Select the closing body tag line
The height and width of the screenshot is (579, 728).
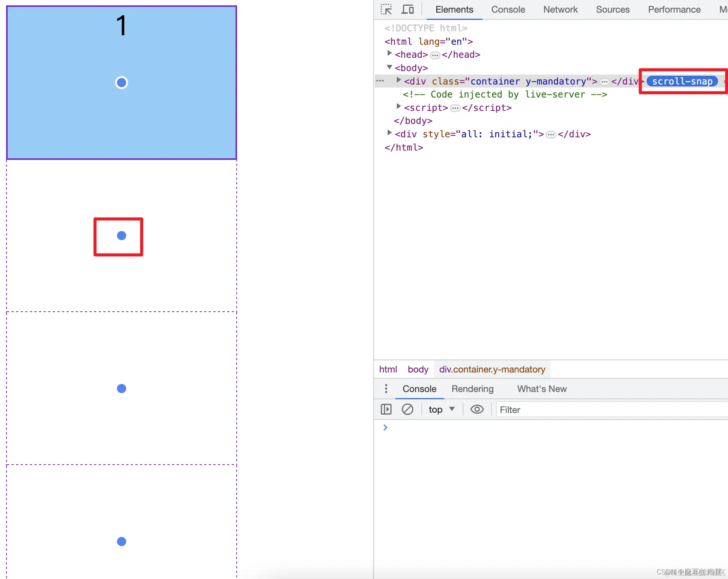[413, 121]
